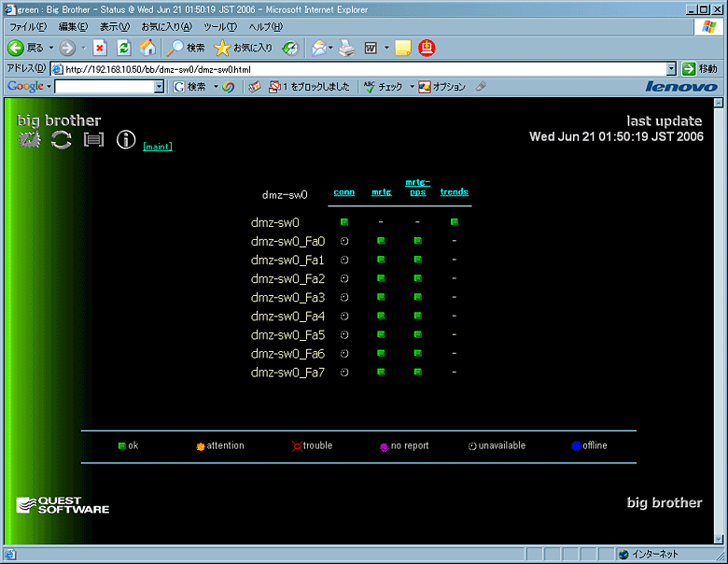728x564 pixels.
Task: Click mrtg status icon for dmz-sw0_Fa3
Action: tap(381, 297)
